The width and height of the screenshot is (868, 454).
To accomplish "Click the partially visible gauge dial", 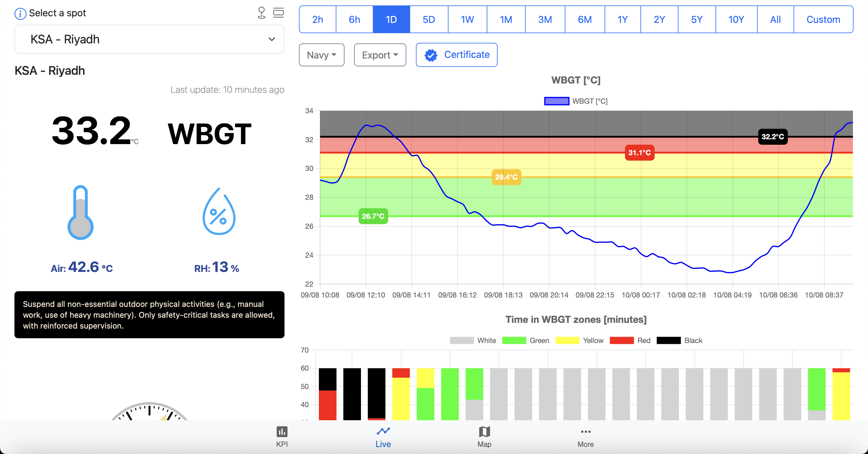I will (x=149, y=411).
